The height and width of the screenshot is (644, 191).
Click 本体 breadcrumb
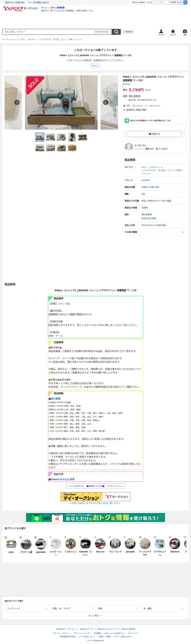point(71,39)
